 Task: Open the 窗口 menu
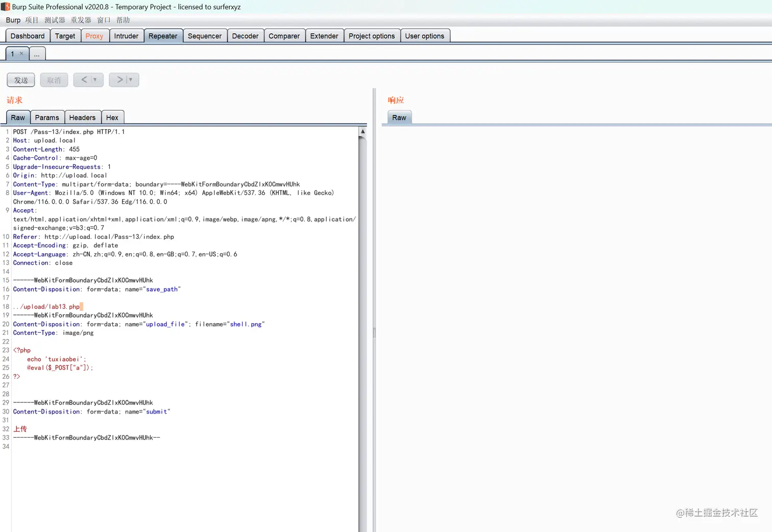click(104, 20)
